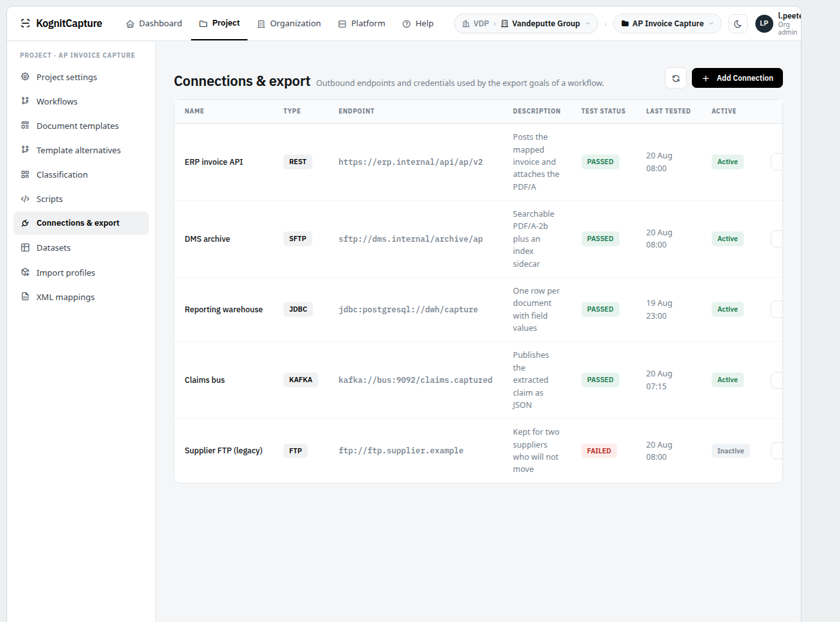Click the sftp://dms.internal/archive/ap endpoint
The width and height of the screenshot is (840, 622).
click(x=410, y=239)
